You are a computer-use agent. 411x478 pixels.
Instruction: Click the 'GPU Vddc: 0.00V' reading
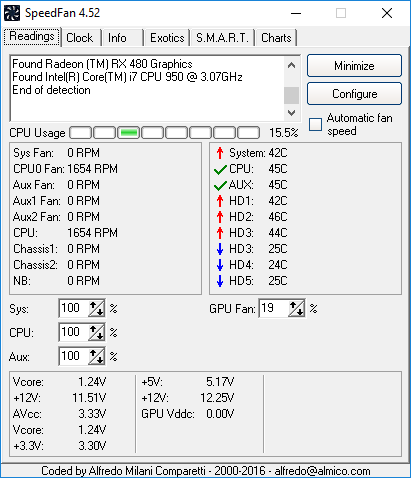188,414
